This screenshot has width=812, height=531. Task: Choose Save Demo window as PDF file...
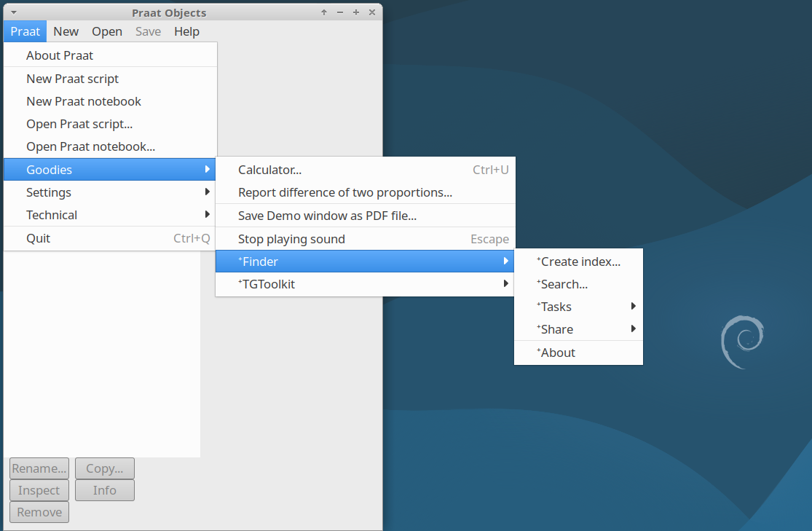tap(365, 216)
